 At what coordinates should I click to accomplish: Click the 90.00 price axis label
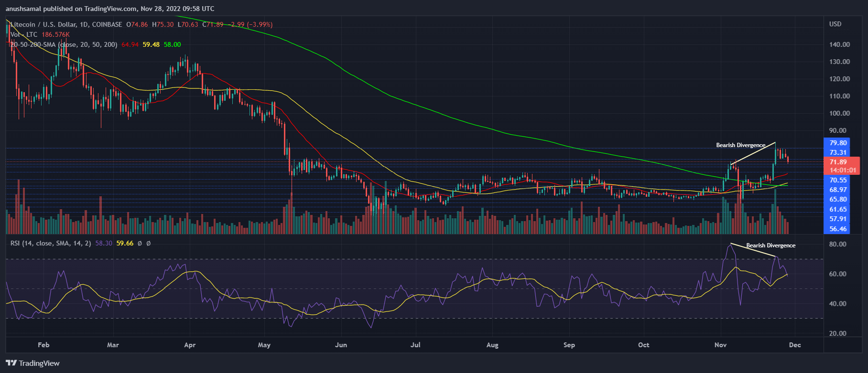click(x=838, y=130)
